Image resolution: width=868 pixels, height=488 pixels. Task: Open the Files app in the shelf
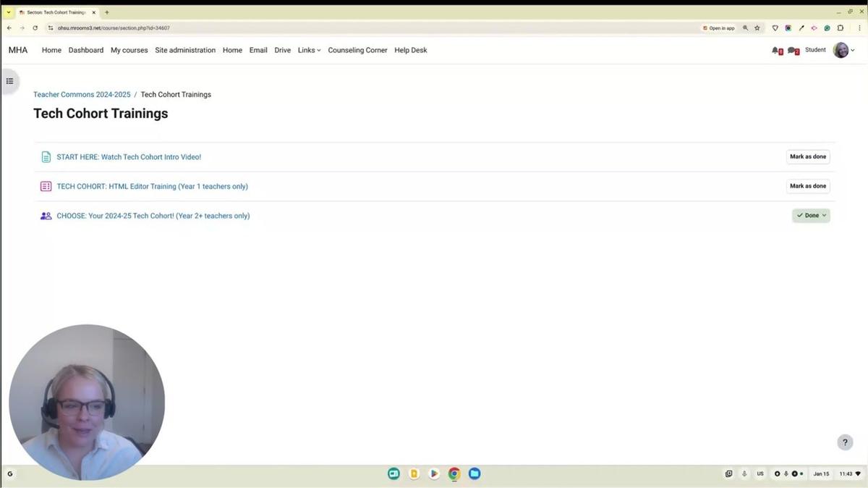pos(475,474)
